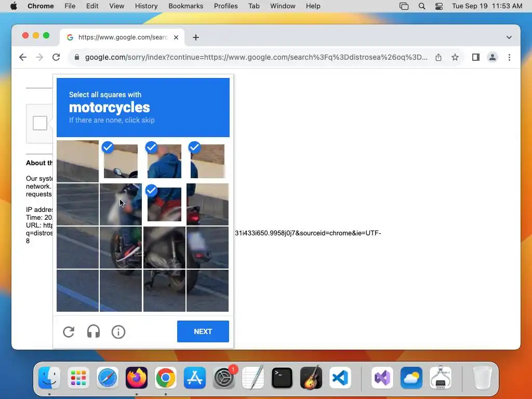Launch Safari from the Dock
The height and width of the screenshot is (399, 532).
coord(108,378)
